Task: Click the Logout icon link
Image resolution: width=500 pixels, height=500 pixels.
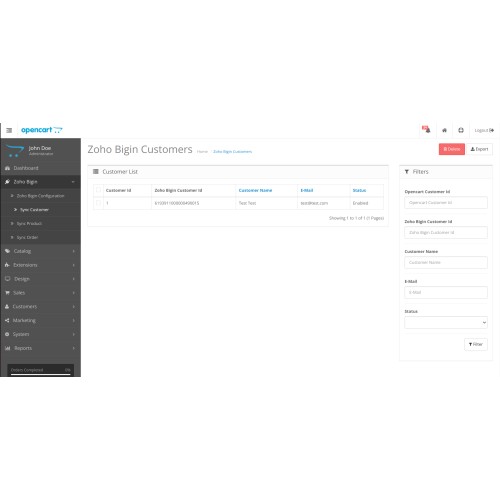Action: 484,130
